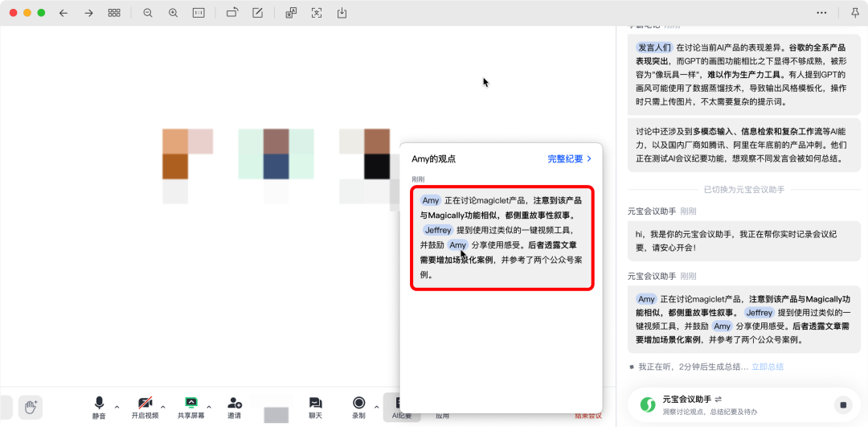Viewport: 868px width, 427px height.
Task: Click the 已切换为元宝会议助手 notice text
Action: click(744, 190)
